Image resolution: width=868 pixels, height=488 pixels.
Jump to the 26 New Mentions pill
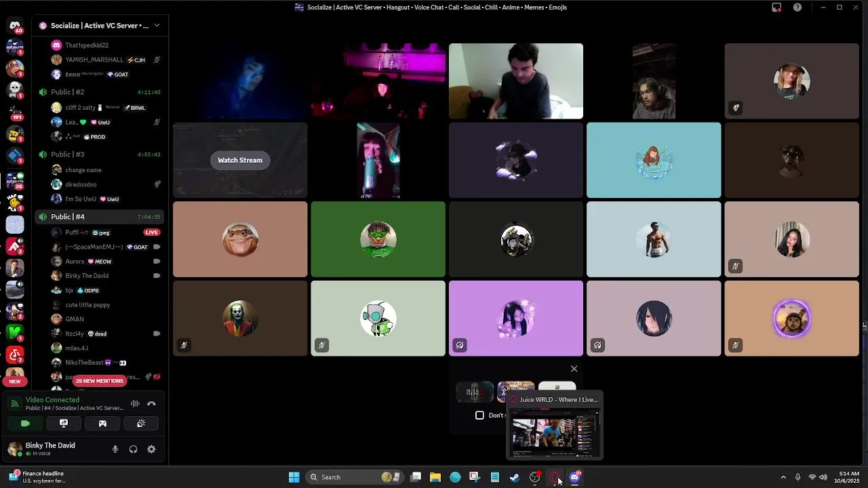pyautogui.click(x=100, y=381)
